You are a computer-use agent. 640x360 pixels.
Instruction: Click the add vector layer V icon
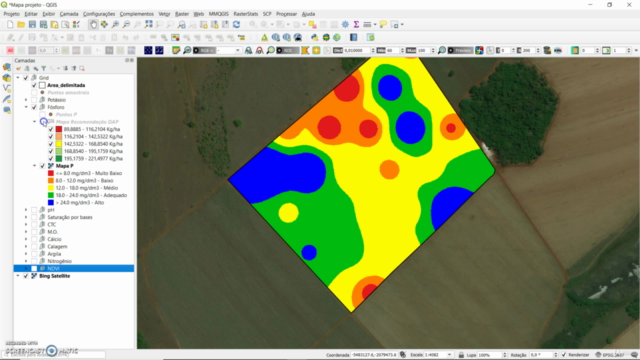pyautogui.click(x=7, y=88)
